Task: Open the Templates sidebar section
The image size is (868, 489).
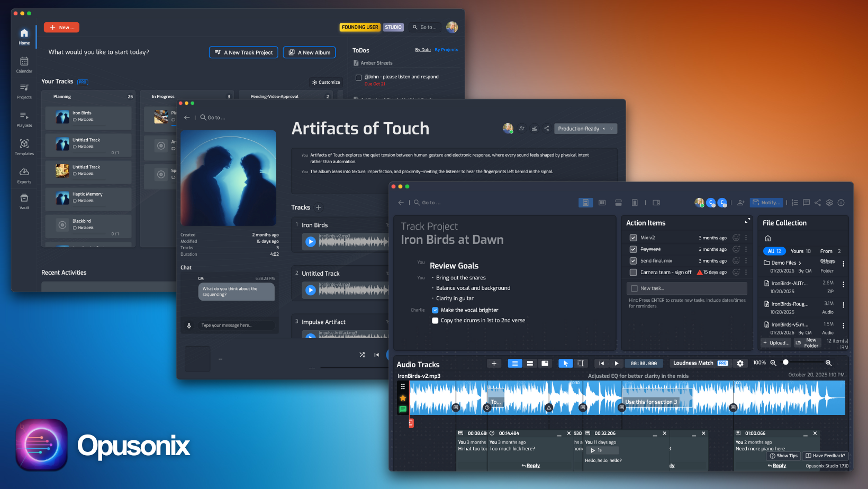Action: coord(24,147)
